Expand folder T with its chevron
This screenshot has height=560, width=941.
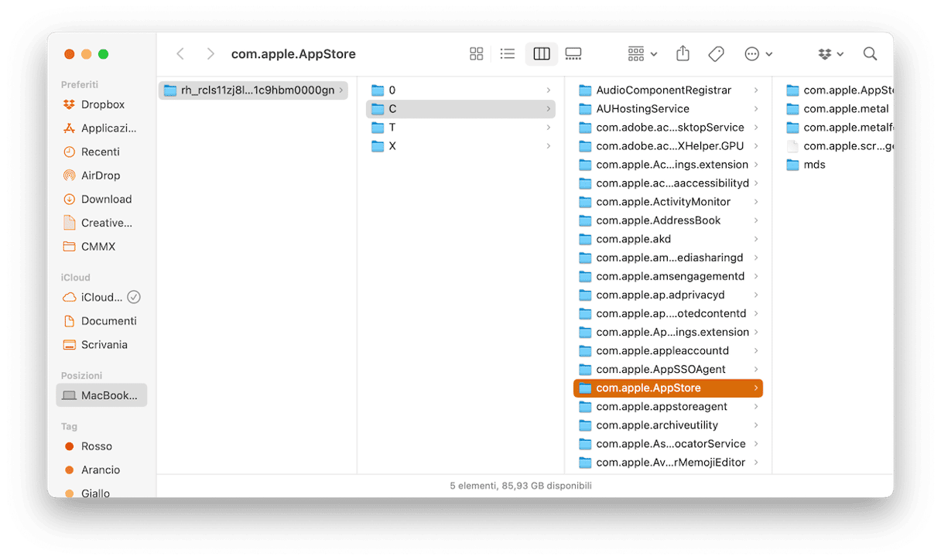[x=549, y=127]
